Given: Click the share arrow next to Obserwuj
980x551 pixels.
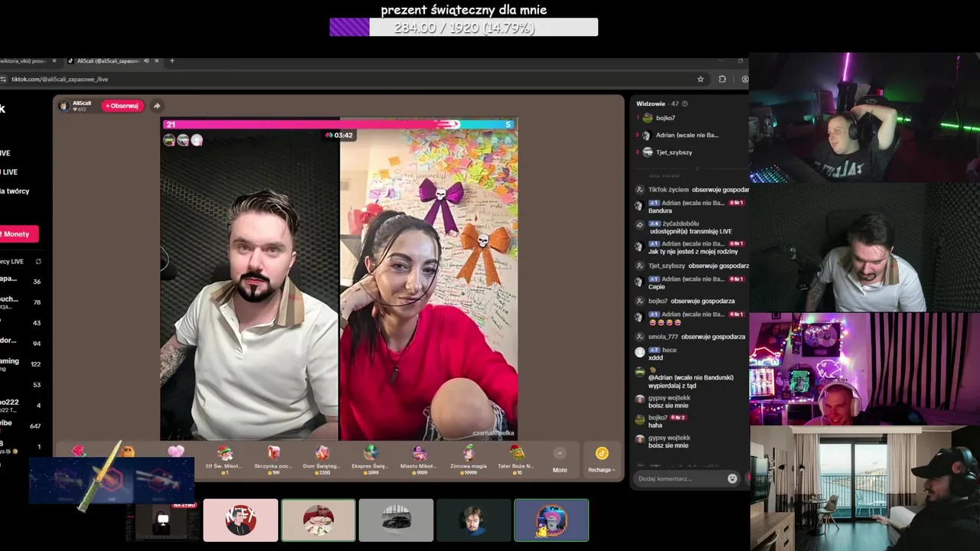Looking at the screenshot, I should (156, 106).
